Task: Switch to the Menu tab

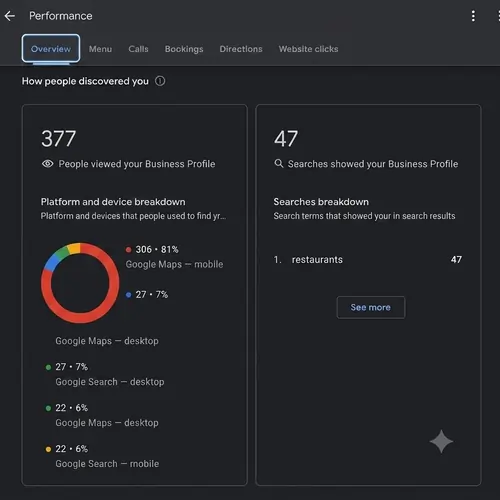Action: [100, 49]
